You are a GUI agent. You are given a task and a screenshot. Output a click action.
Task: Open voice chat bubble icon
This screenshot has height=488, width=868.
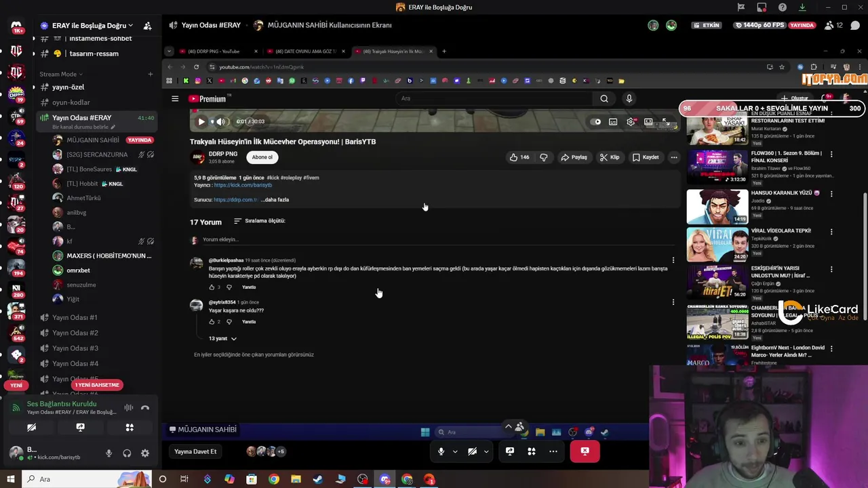(x=855, y=25)
